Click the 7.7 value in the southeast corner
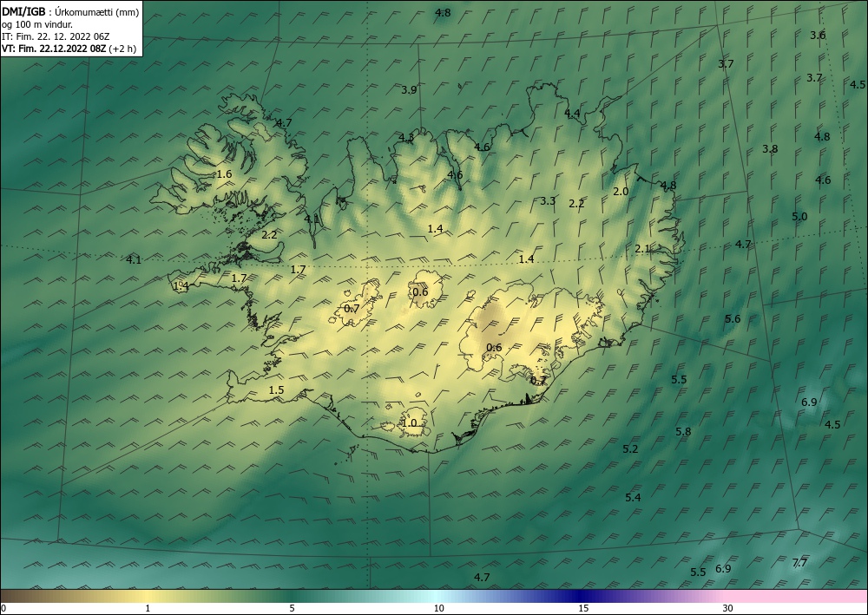Image resolution: width=868 pixels, height=615 pixels. point(800,563)
